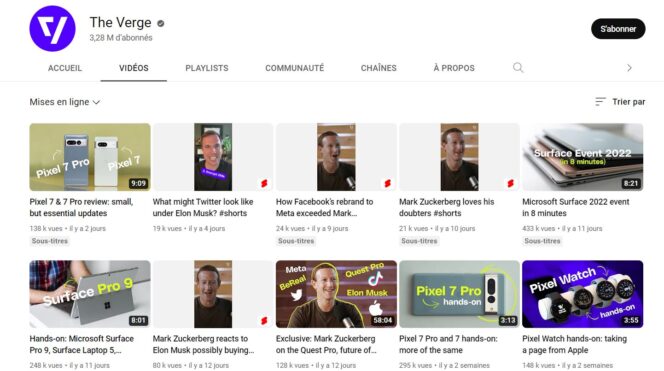Click 58:04 duration badge on Zuckerberg interview
Viewport: 664px width, 371px height.
coord(383,321)
